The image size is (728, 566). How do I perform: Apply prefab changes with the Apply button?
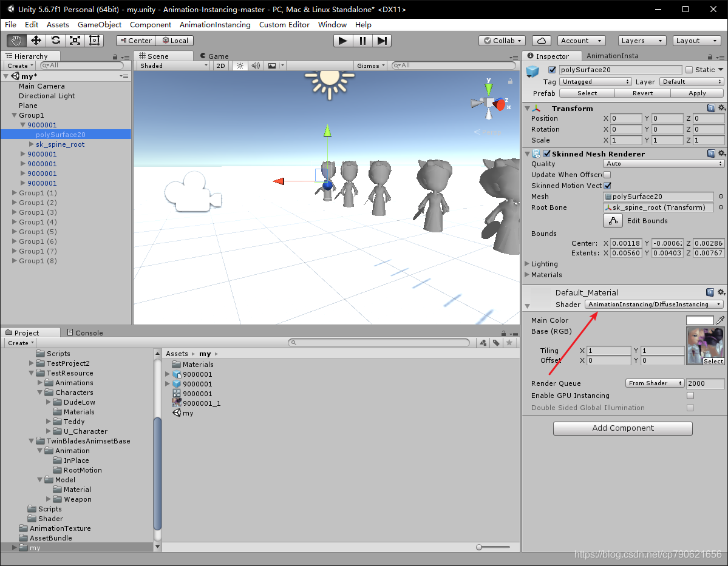696,93
